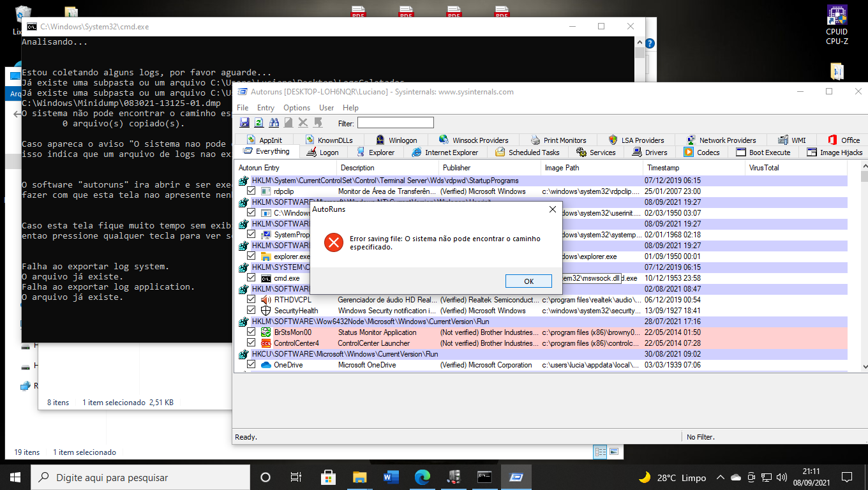Click the rdpclip entry icon

(266, 191)
